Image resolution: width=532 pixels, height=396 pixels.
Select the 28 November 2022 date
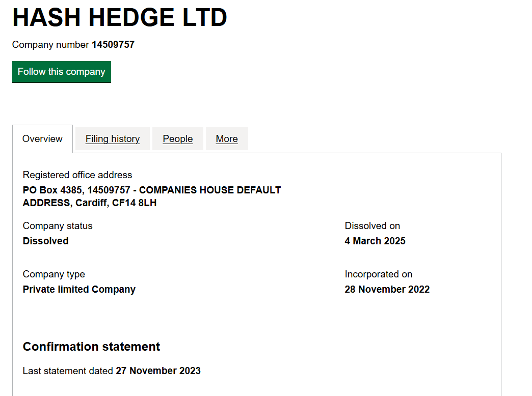(x=387, y=290)
